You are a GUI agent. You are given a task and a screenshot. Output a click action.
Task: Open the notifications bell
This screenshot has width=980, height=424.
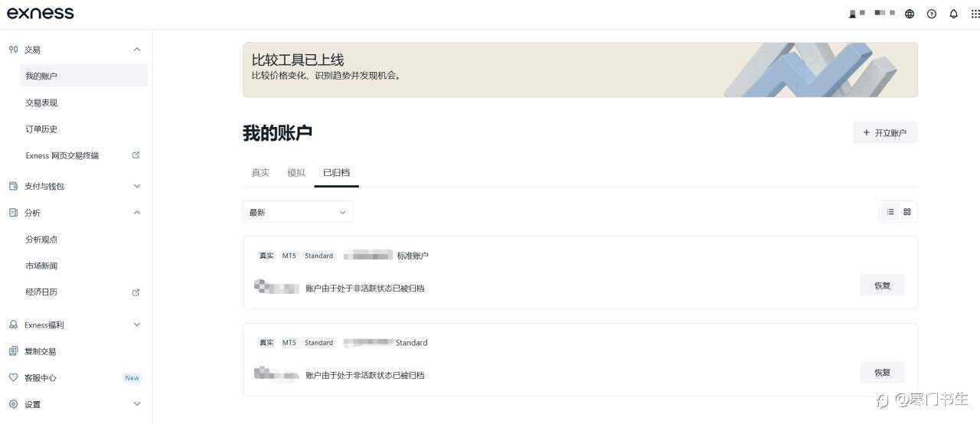click(x=953, y=14)
